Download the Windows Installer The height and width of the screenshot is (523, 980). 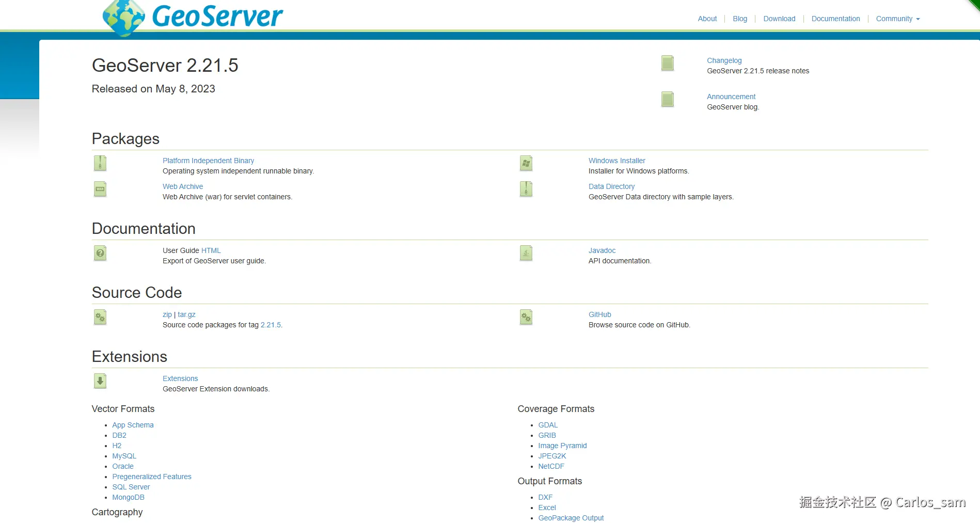[617, 161]
